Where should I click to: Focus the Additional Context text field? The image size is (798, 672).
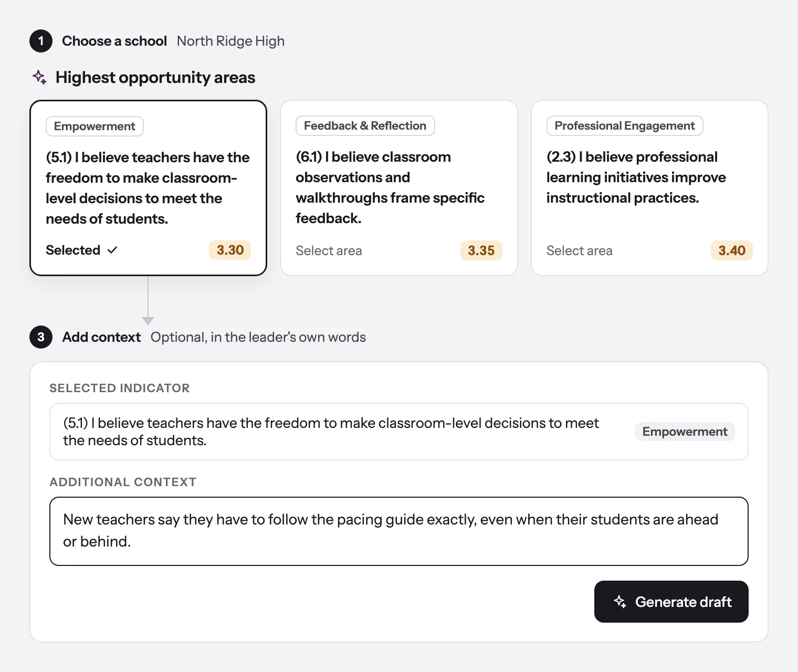pyautogui.click(x=399, y=531)
